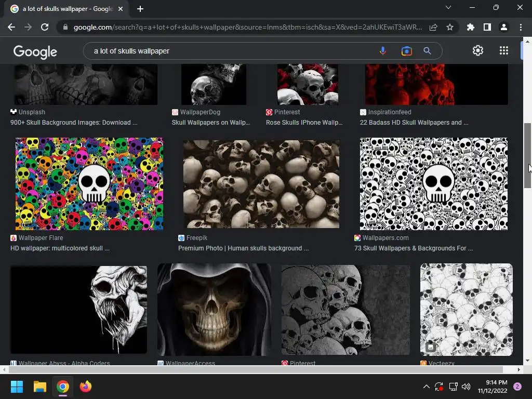Click the address bar URL
This screenshot has height=399, width=532.
pyautogui.click(x=248, y=27)
